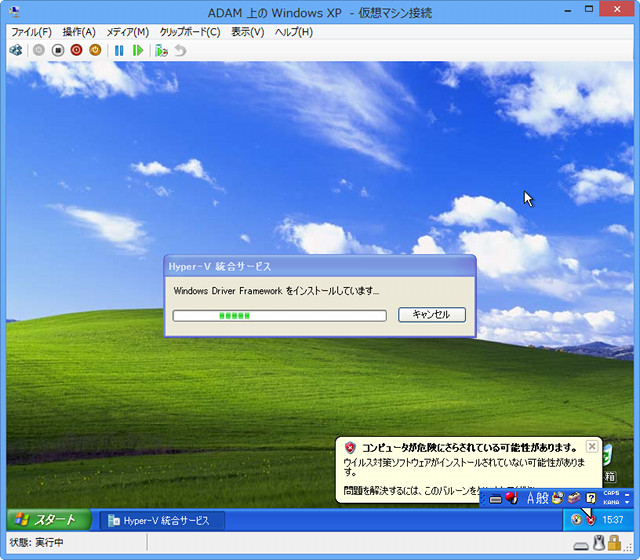
Task: Click the mouse status icon in status bar
Action: (x=598, y=543)
